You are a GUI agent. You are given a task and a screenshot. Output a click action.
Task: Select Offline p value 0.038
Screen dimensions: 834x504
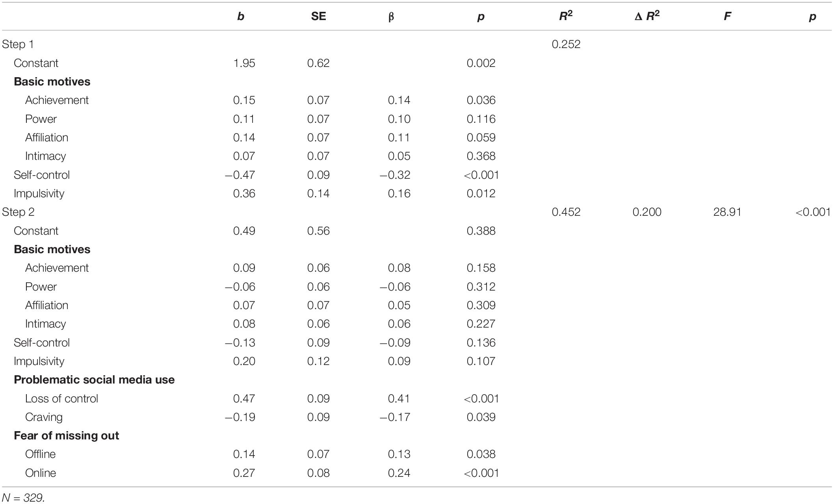tap(481, 454)
